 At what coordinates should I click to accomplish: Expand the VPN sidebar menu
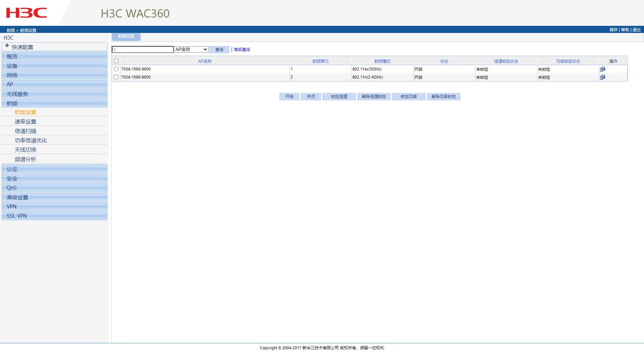point(54,207)
